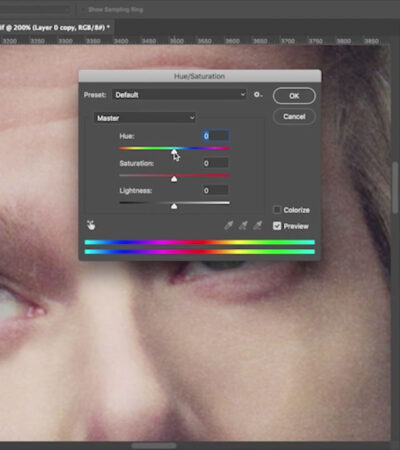The width and height of the screenshot is (400, 450).
Task: Expand the Master channel dropdown
Action: click(145, 118)
